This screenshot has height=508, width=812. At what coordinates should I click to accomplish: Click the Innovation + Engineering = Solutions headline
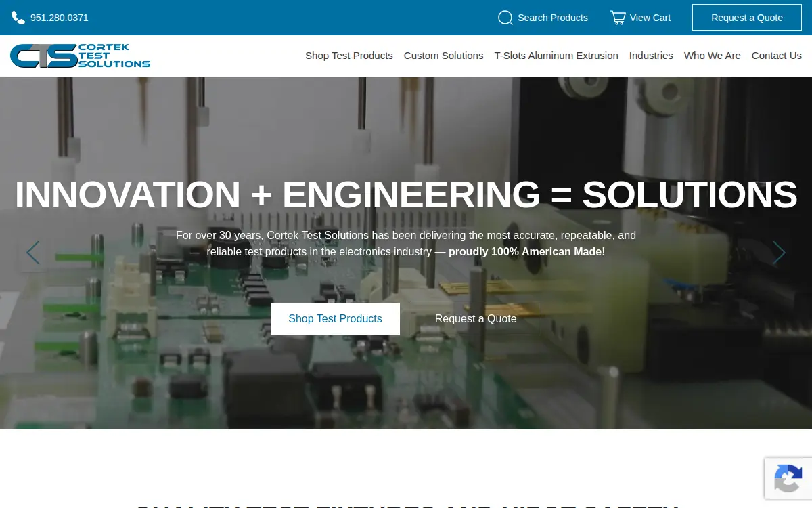coord(406,194)
